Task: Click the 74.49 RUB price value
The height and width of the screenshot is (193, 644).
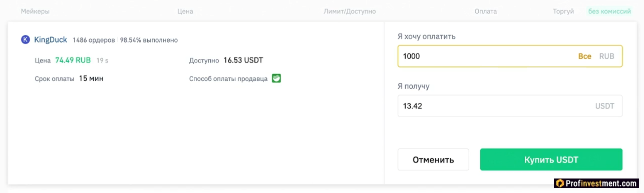Action: click(x=73, y=60)
